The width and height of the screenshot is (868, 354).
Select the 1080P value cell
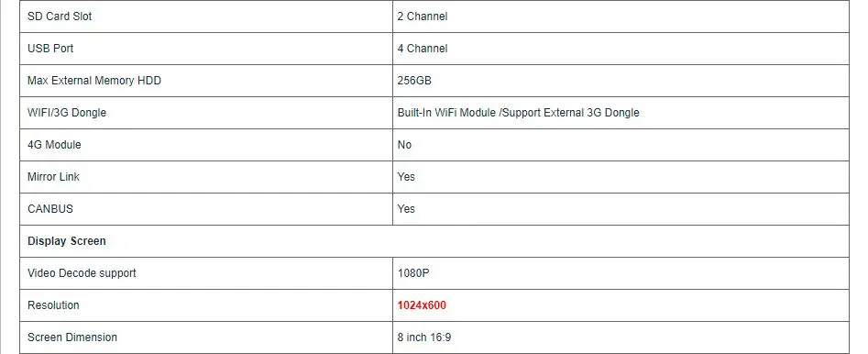click(621, 273)
